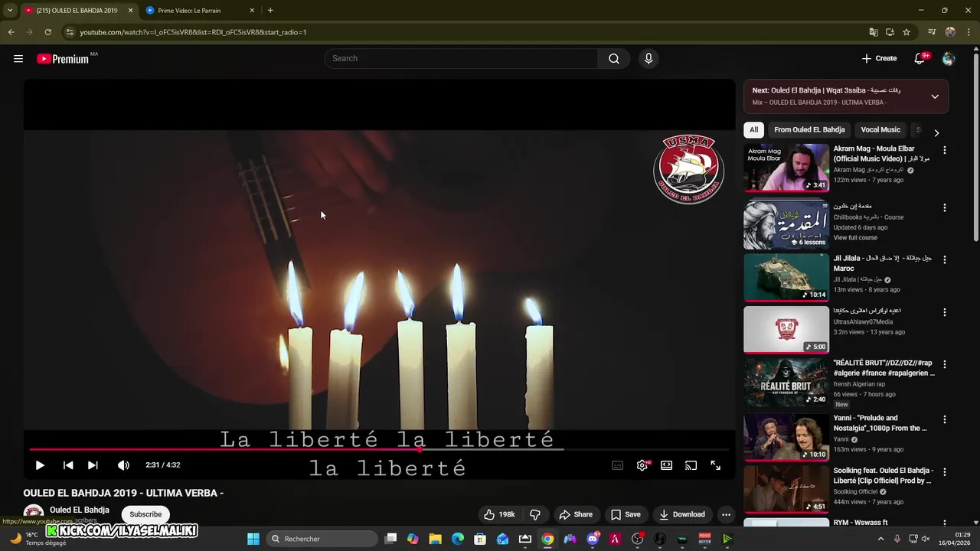Image resolution: width=980 pixels, height=551 pixels.
Task: Open the tab search dropdown arrow
Action: 10,11
